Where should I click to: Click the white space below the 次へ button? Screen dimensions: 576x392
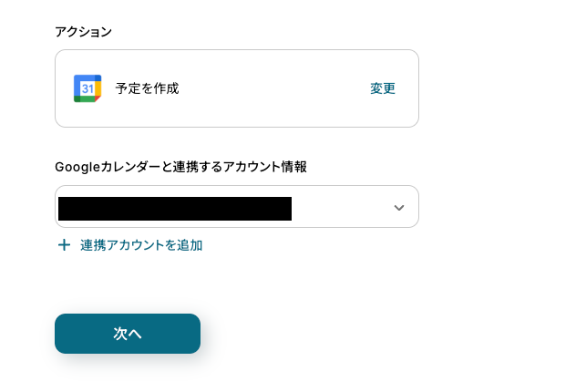[x=128, y=374]
